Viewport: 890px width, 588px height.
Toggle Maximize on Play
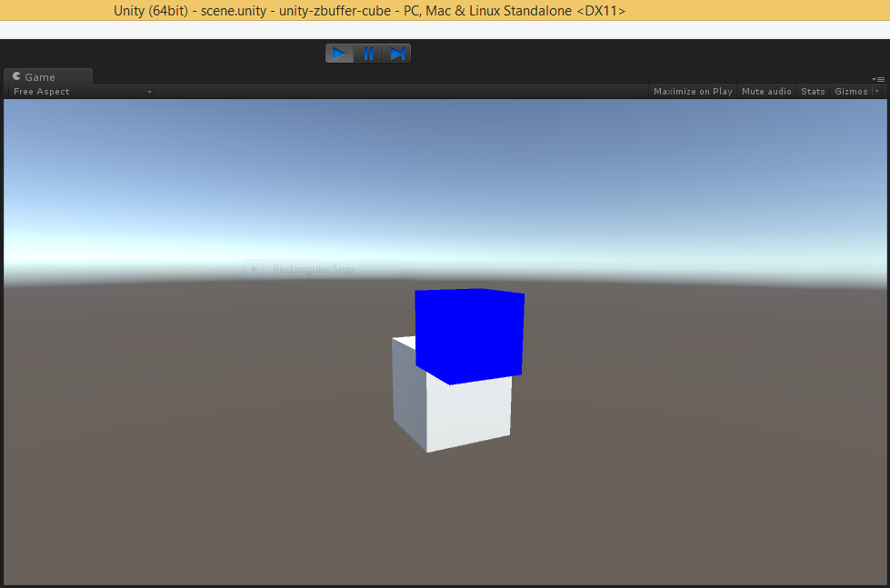[x=693, y=91]
